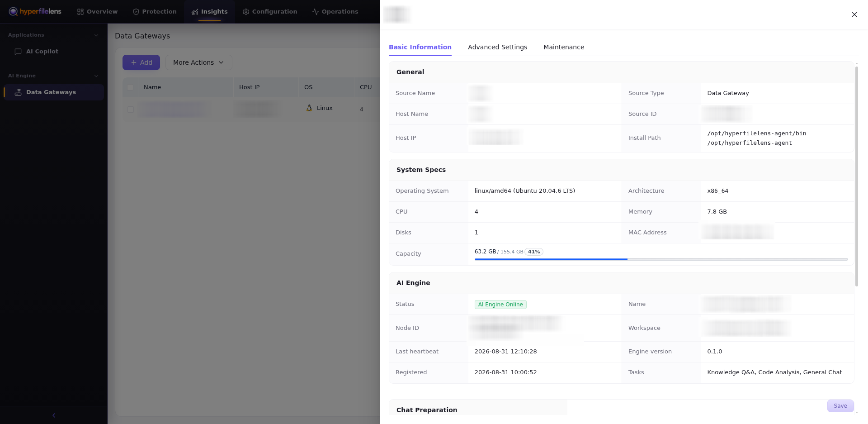This screenshot has height=424, width=868.
Task: Click the Add button
Action: point(141,62)
